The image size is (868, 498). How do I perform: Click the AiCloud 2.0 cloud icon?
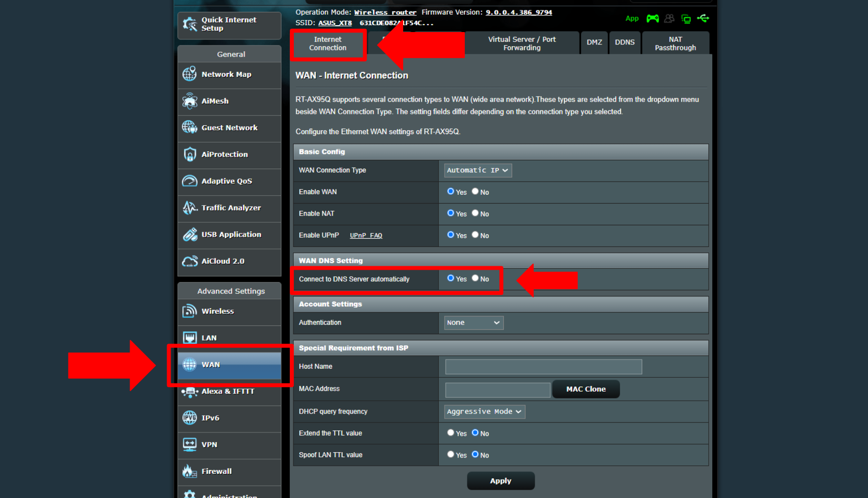click(190, 261)
